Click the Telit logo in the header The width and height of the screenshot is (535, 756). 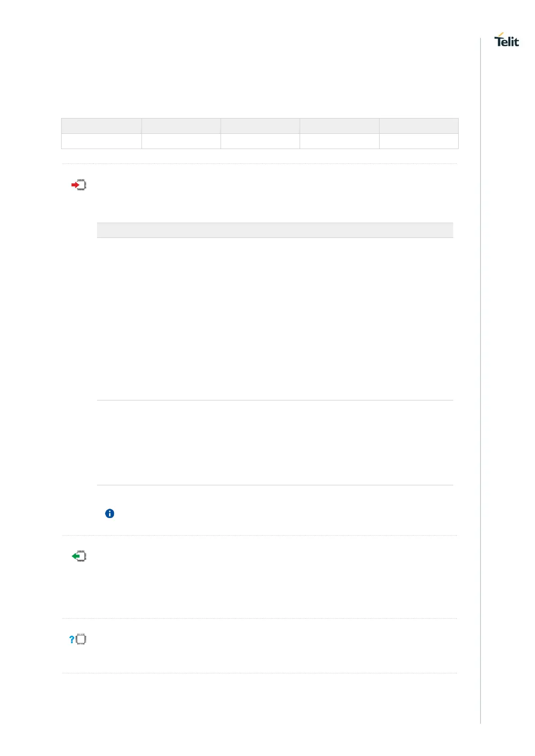(x=506, y=40)
